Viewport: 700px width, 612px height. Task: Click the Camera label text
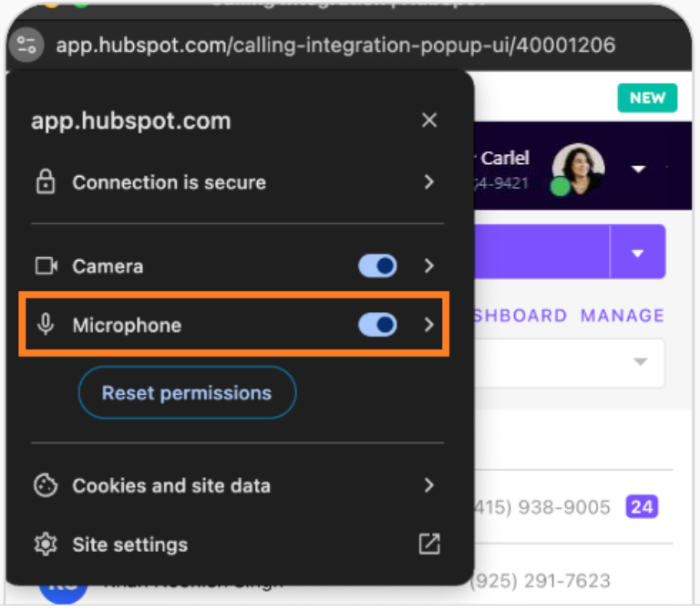point(108,266)
